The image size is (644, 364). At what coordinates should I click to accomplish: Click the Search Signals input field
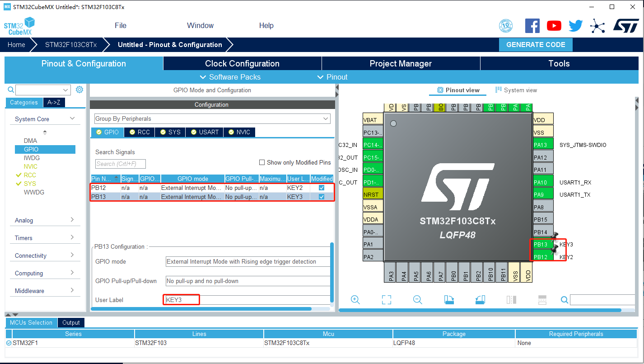tap(121, 164)
